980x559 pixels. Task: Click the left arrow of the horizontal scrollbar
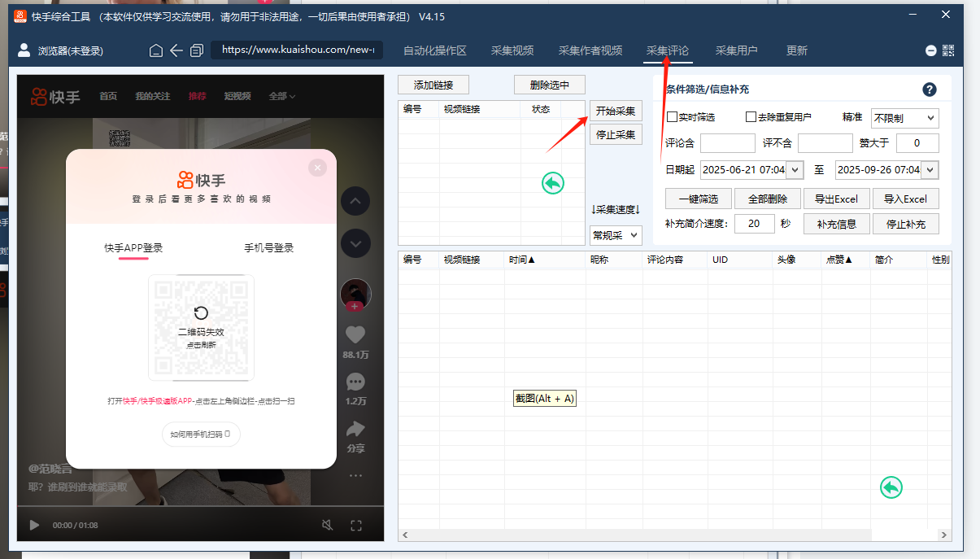406,535
